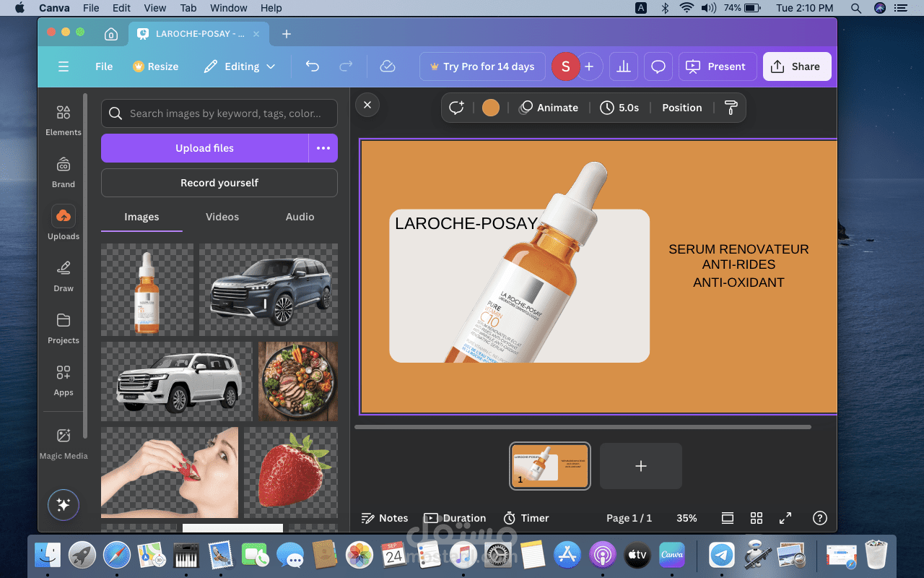Open the Notes panel
This screenshot has height=578, width=924.
click(x=384, y=518)
